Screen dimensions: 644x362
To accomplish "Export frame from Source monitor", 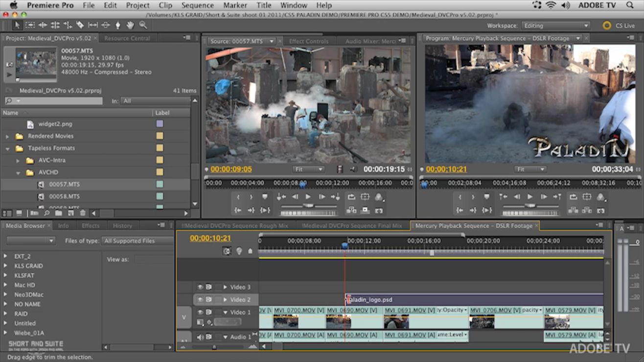I will tap(378, 210).
